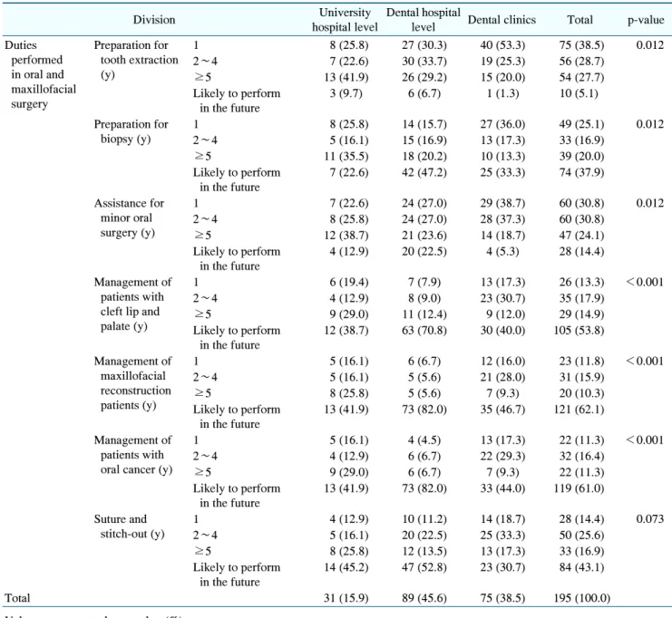Select the value '35 (17.9)'

[x=581, y=298]
